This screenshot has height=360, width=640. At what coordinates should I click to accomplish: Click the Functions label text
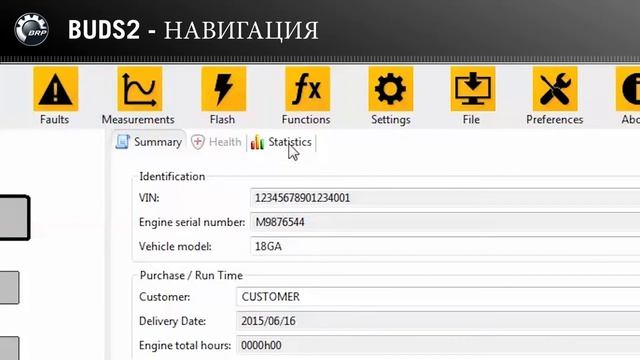pos(306,120)
